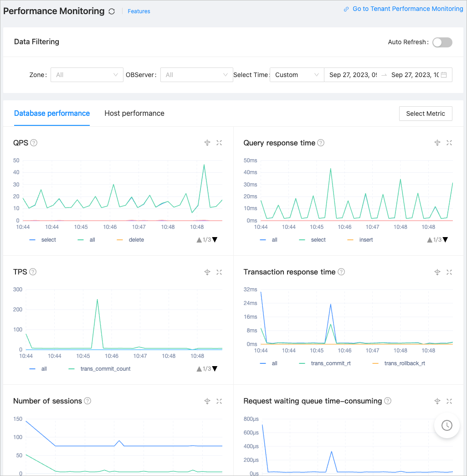
Task: Open the Zone dropdown
Action: tap(87, 75)
